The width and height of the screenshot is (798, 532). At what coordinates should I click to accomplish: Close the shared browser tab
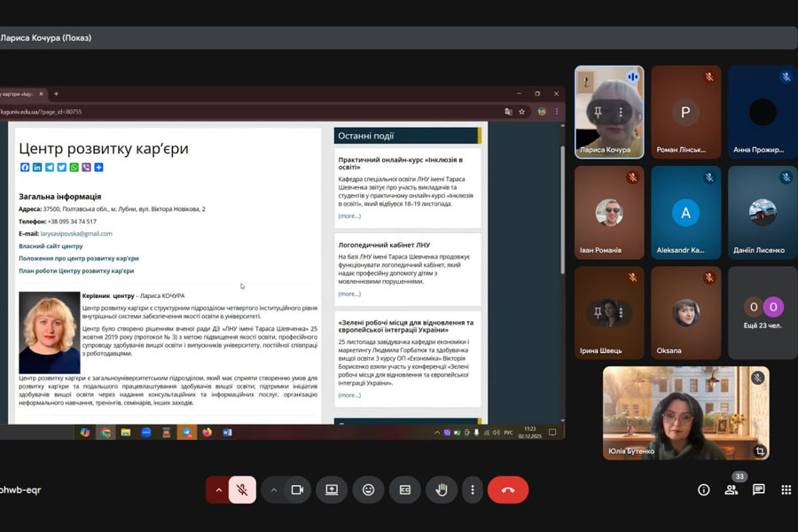(x=41, y=94)
